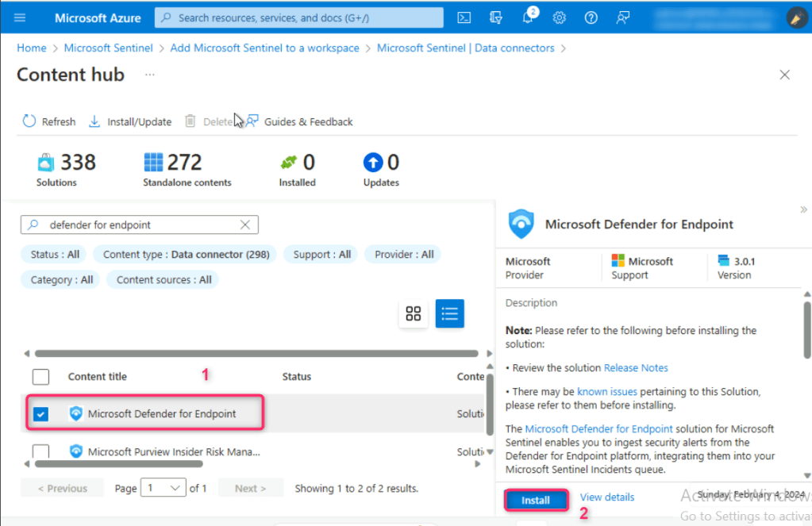The height and width of the screenshot is (526, 812).
Task: Open the Azure portal hamburger menu
Action: coord(20,17)
